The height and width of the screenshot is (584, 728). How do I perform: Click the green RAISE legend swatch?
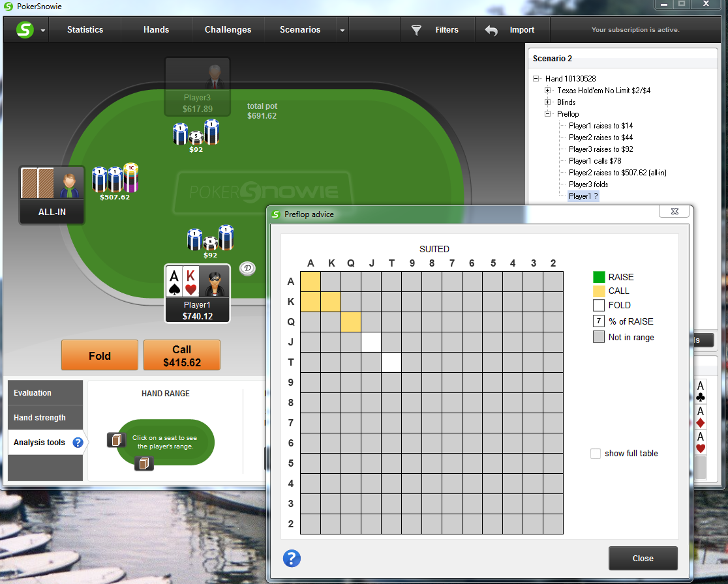[x=599, y=277]
